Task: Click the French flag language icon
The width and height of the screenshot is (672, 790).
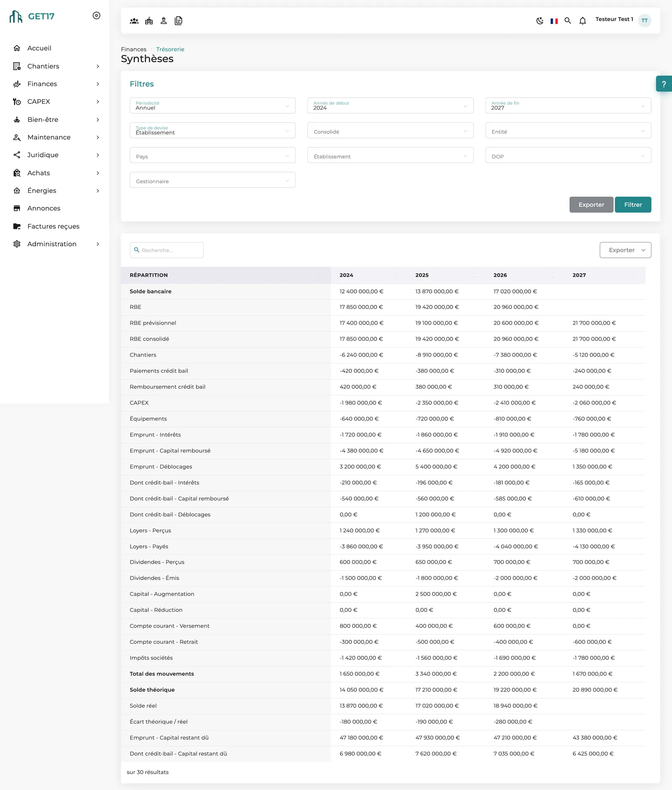Action: click(554, 21)
